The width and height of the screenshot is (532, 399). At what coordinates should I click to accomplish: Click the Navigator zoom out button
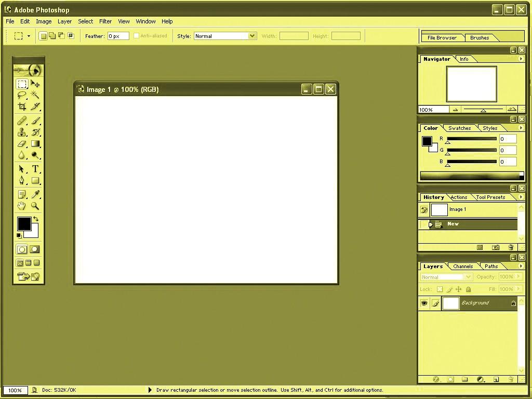455,110
